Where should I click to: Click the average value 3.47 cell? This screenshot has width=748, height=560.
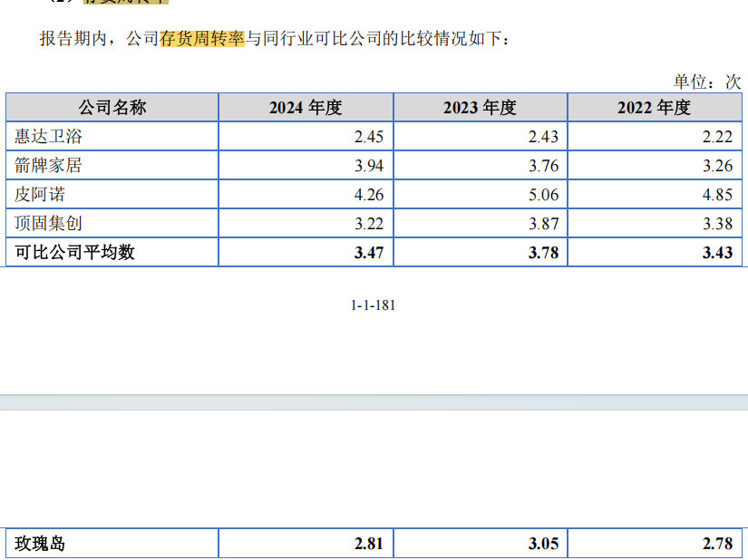click(370, 252)
